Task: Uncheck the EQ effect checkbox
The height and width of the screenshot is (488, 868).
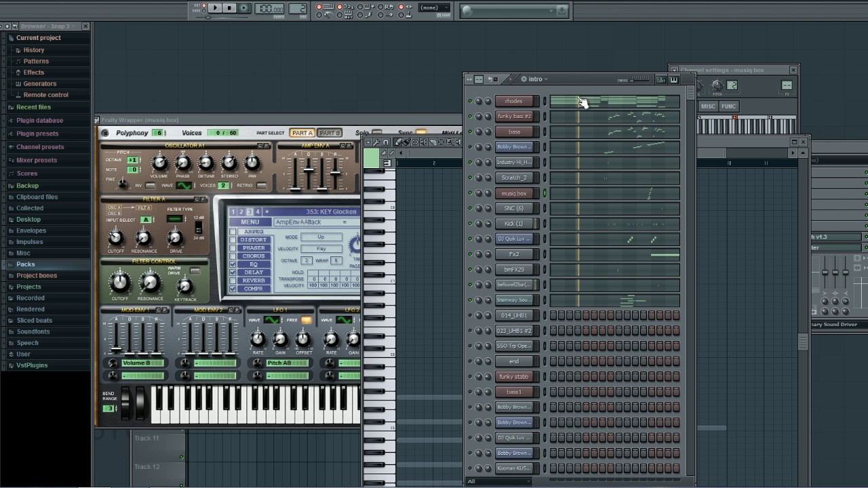Action: [x=233, y=264]
